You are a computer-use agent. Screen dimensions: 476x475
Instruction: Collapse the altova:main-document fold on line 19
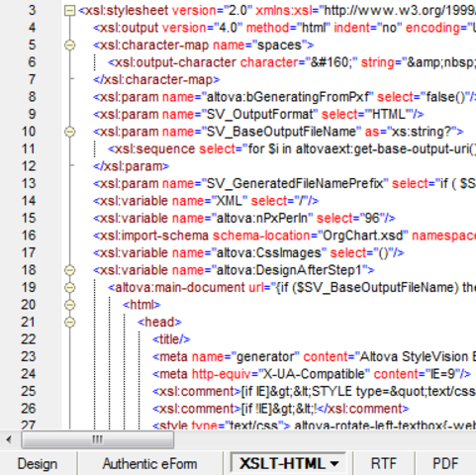coord(69,287)
